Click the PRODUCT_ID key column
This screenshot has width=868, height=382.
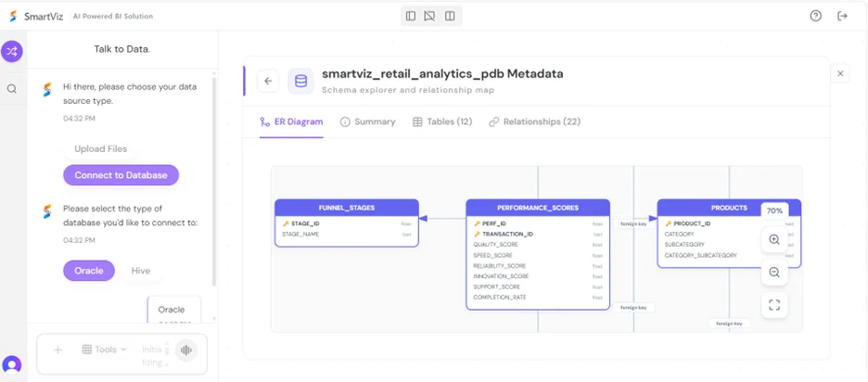click(729, 223)
